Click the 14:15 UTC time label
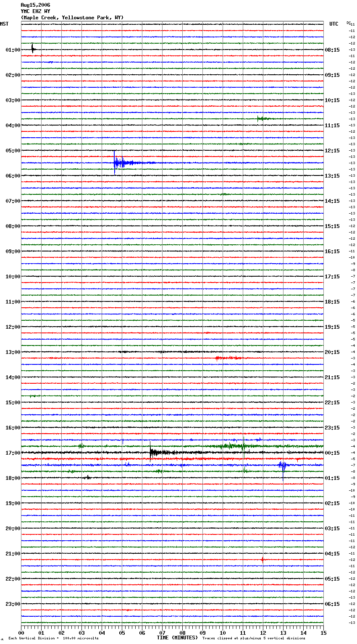 (x=332, y=201)
